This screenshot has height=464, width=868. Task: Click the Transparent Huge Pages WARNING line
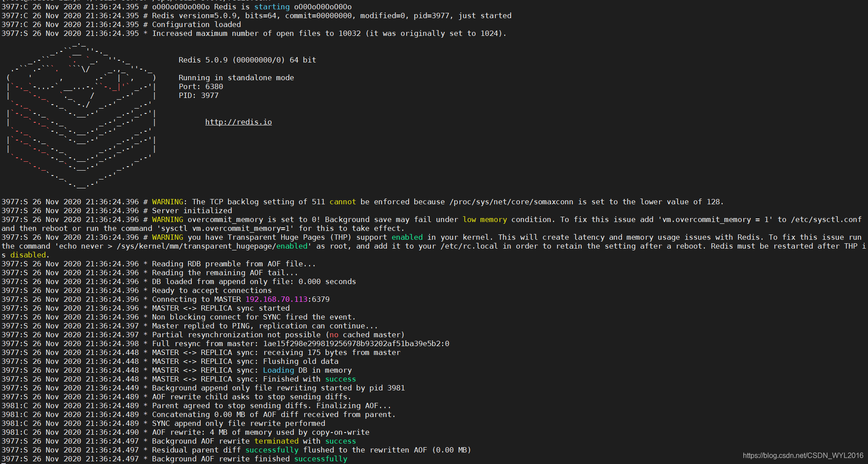click(434, 246)
